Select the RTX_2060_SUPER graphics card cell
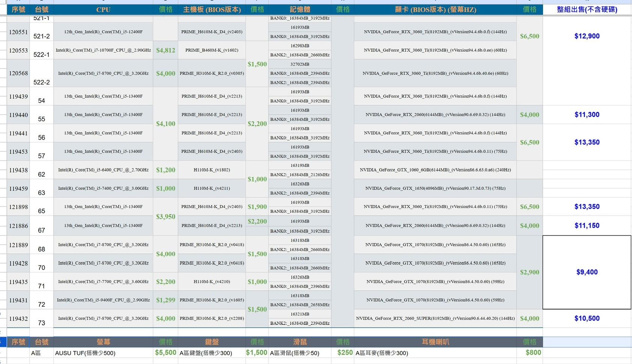This screenshot has height=364, width=632. 435,319
